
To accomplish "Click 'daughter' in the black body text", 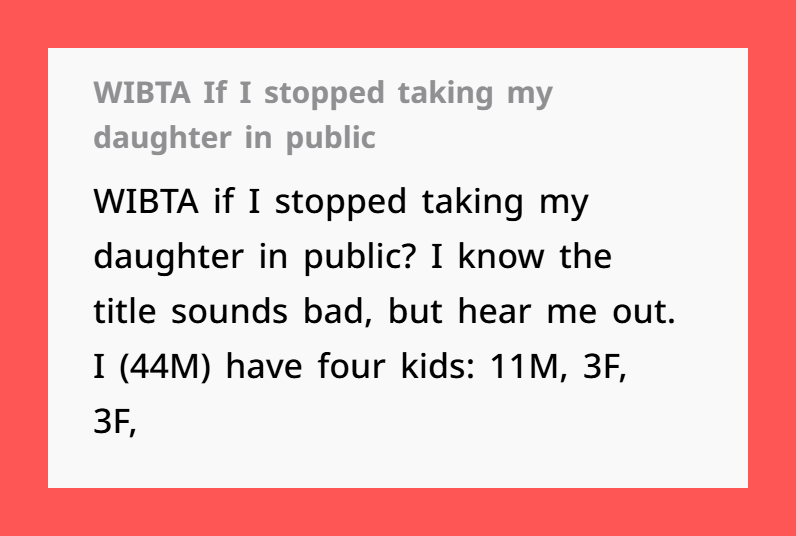I will pos(169,258).
